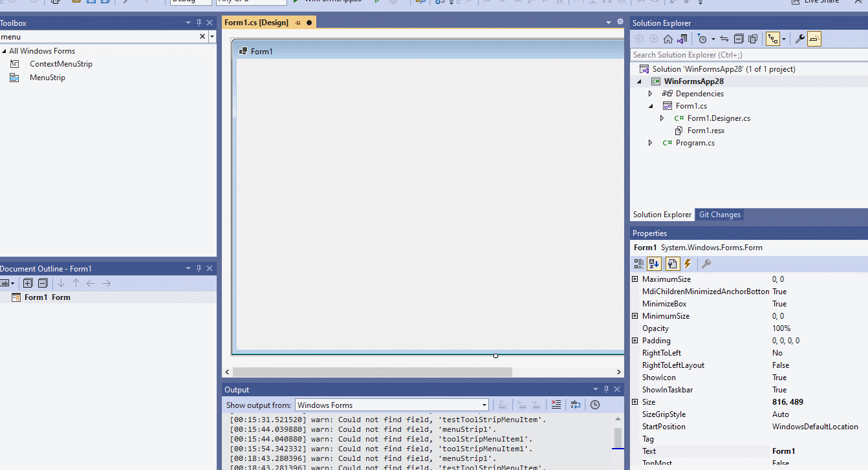Click the Home icon in Solution Explorer
Image resolution: width=868 pixels, height=470 pixels.
[x=668, y=38]
